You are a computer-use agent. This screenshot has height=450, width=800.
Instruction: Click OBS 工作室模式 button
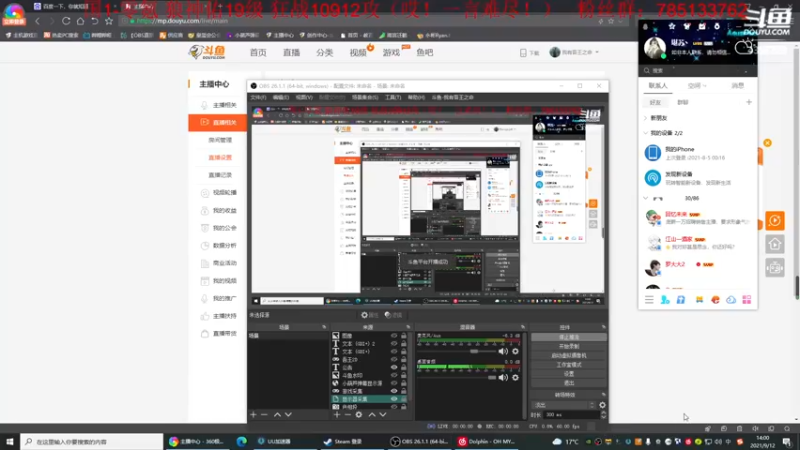[569, 365]
